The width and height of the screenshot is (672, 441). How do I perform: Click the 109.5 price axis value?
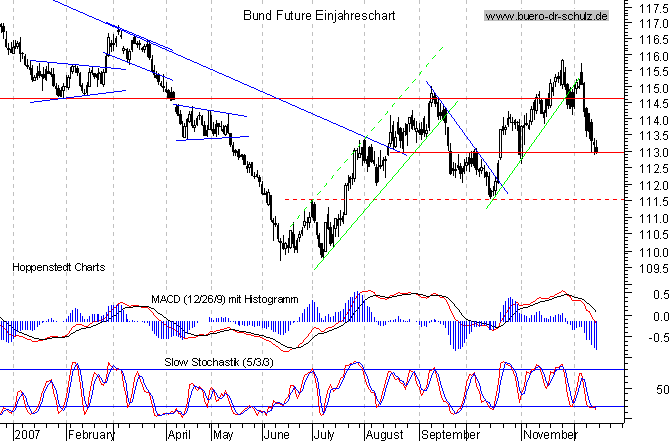[654, 269]
